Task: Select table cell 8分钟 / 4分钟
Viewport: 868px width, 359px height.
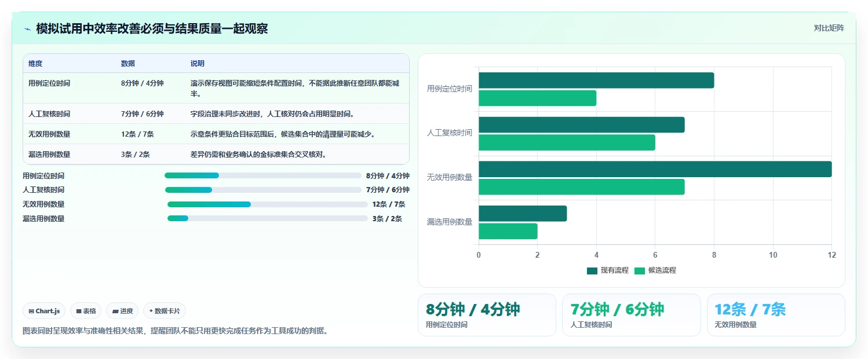Action: (x=143, y=83)
